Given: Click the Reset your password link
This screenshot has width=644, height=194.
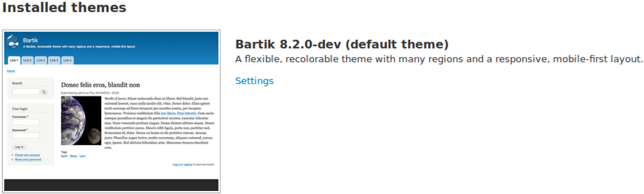Looking at the screenshot, I should [x=28, y=159].
